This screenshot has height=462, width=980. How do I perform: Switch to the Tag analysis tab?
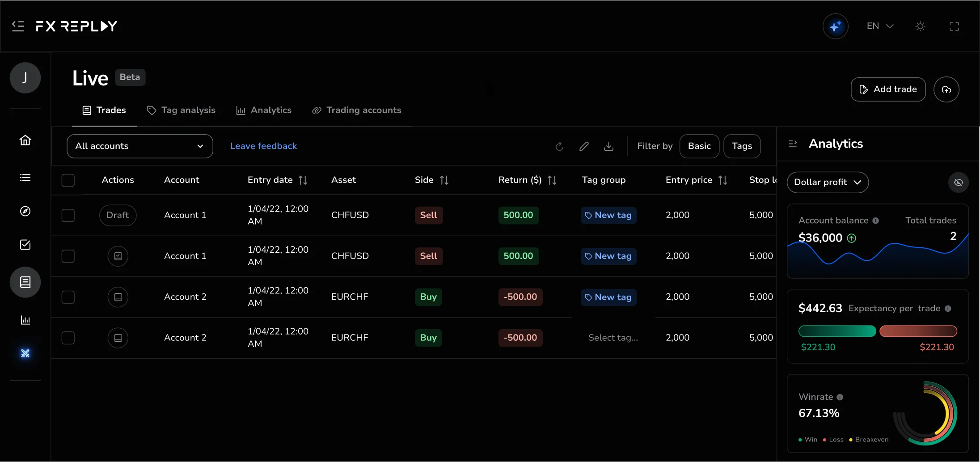[x=181, y=110]
